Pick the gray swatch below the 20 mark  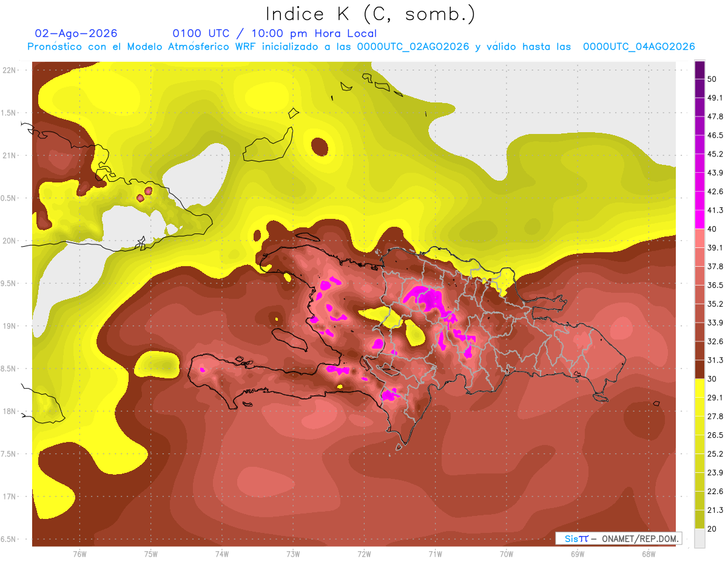(x=699, y=538)
